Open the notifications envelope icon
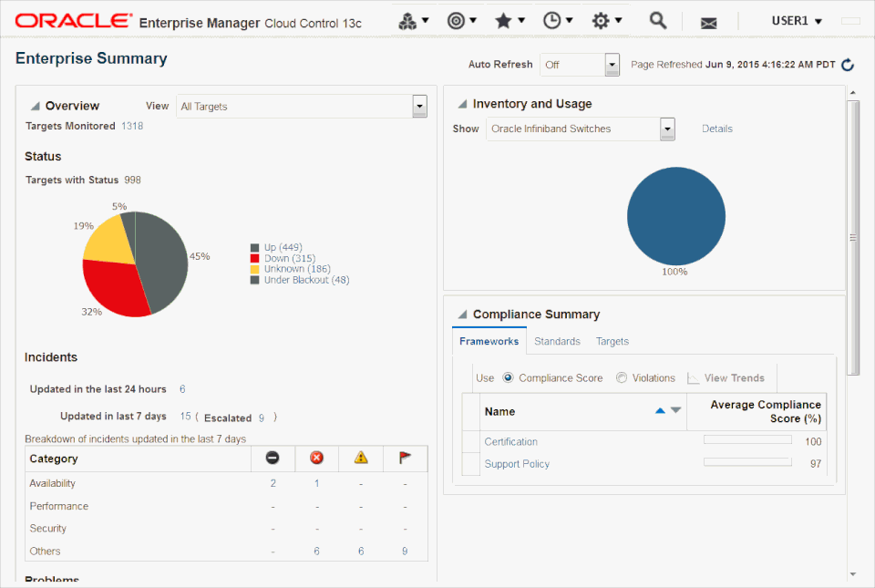Viewport: 875px width, 588px height. 708,23
